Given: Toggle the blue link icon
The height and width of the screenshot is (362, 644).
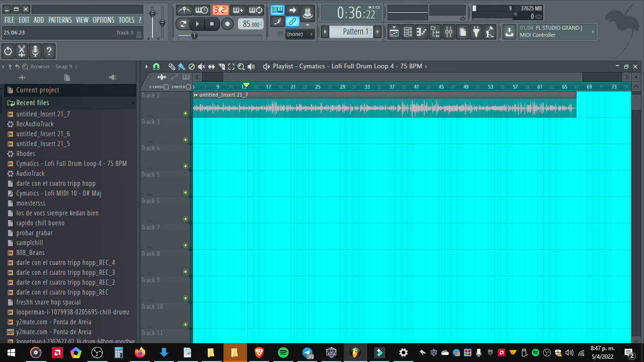Looking at the screenshot, I should 292,21.
